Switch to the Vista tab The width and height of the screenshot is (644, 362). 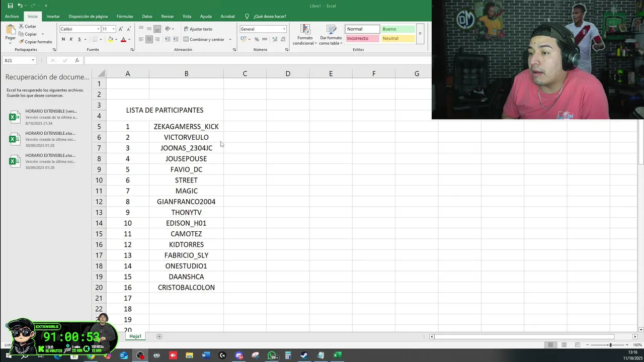point(187,16)
